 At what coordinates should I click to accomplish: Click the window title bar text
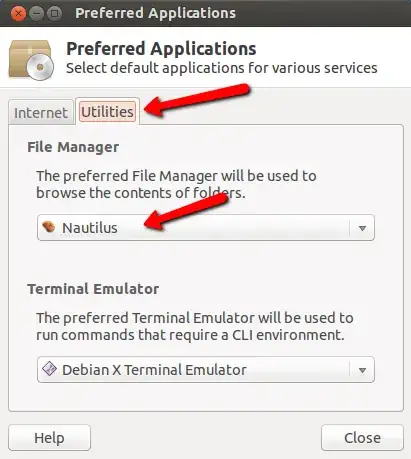point(155,13)
